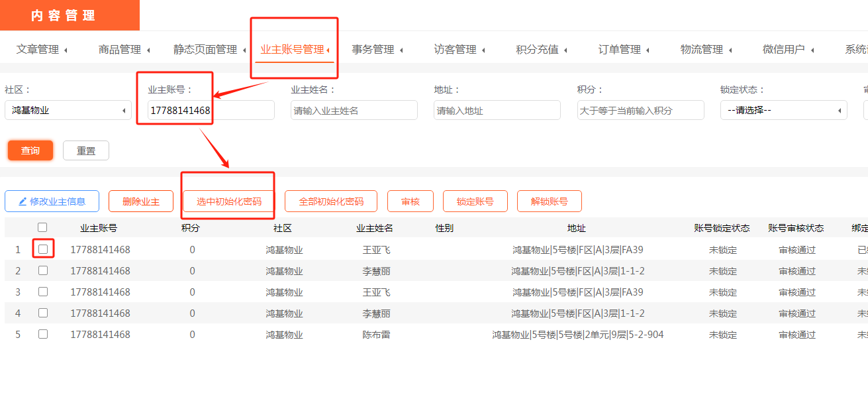Expand the 积分充值 menu

537,50
